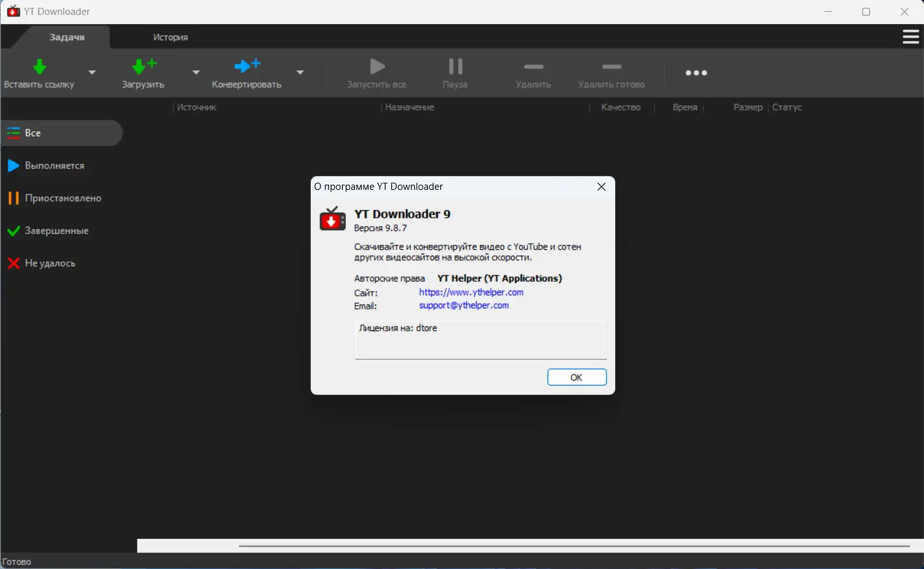Sort by the Качество column header

(x=621, y=107)
